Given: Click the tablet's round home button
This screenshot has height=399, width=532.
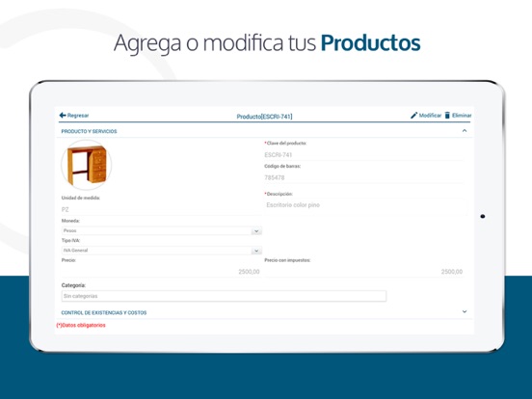Looking at the screenshot, I should coord(483,216).
